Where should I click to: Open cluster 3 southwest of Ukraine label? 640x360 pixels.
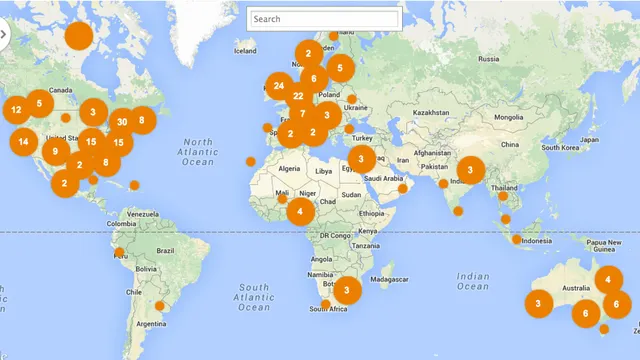(327, 116)
